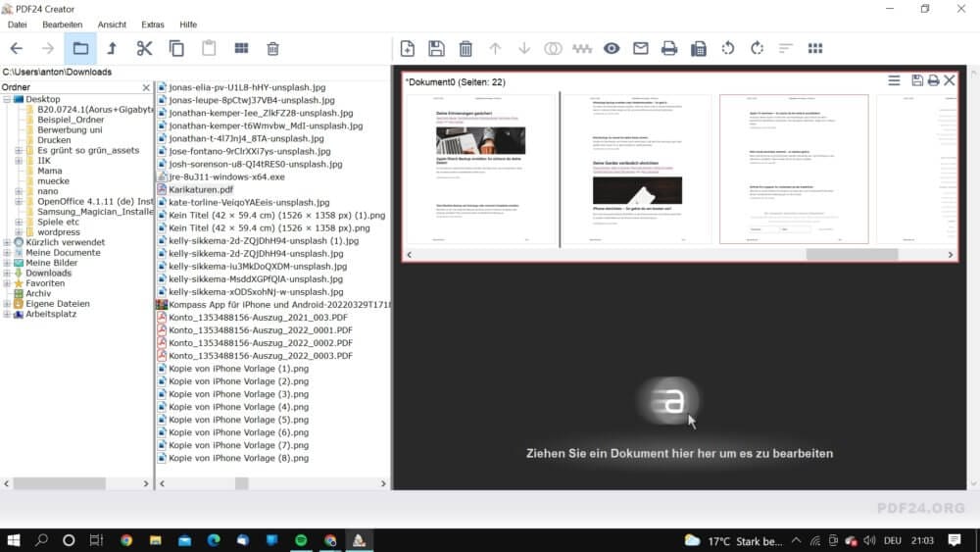Open Windows taskbar search
980x552 pixels.
pyautogui.click(x=41, y=540)
